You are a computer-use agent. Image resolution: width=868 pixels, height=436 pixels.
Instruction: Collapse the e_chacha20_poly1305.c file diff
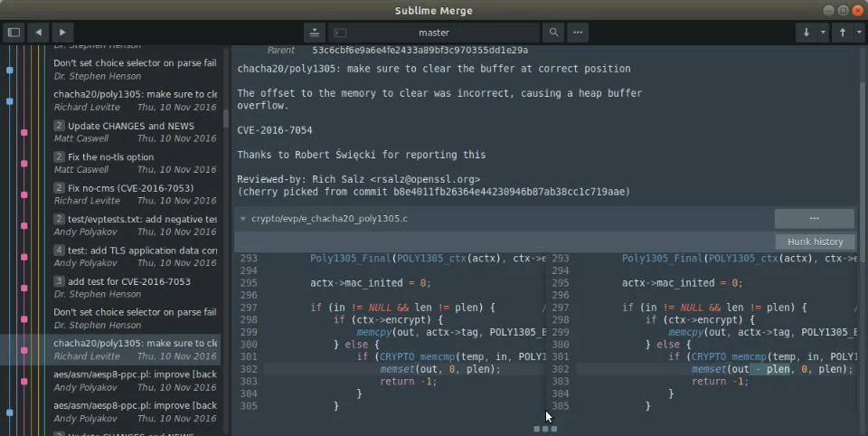click(x=242, y=219)
